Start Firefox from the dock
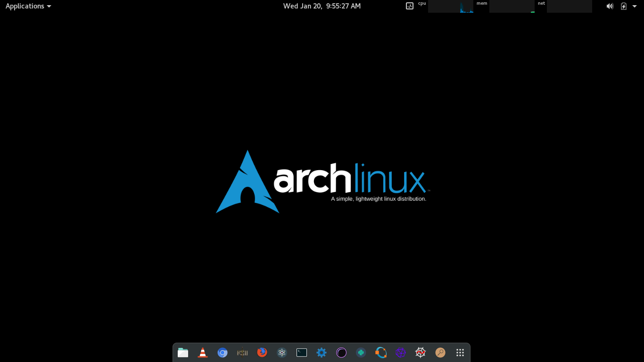Screen dimensions: 644x362 (262, 352)
